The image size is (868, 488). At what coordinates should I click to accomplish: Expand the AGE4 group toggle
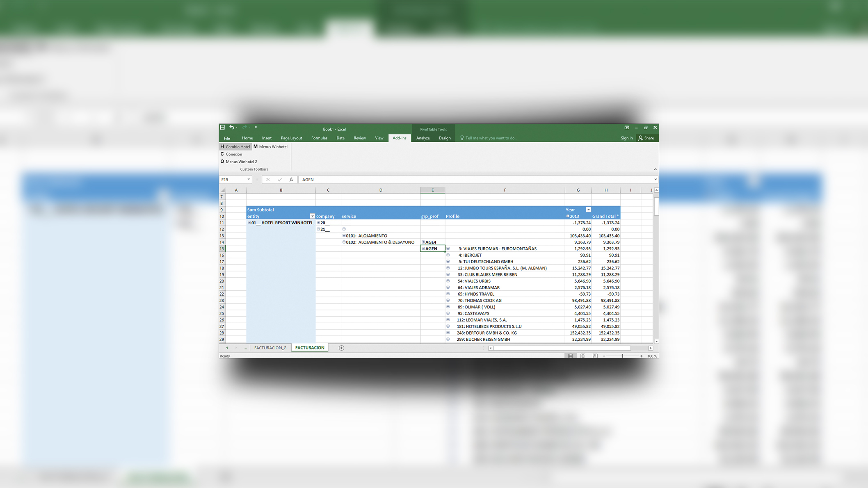coord(423,242)
